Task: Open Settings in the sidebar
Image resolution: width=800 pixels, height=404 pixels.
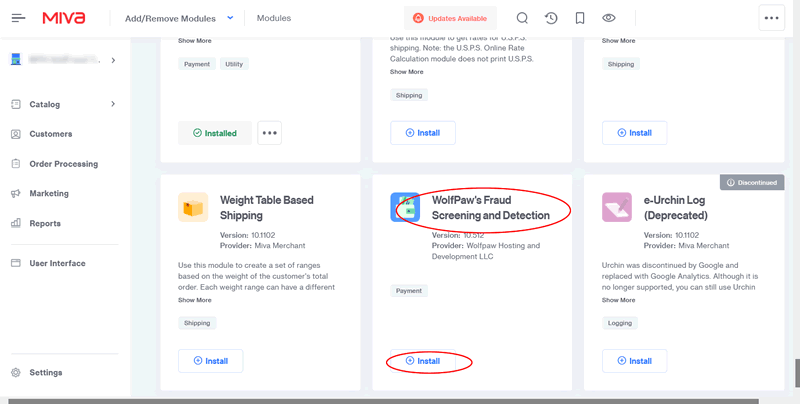Action: click(45, 373)
